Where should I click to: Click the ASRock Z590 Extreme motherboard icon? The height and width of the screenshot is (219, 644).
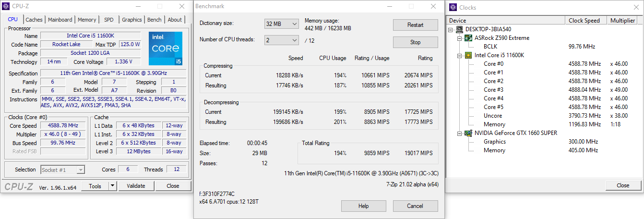469,38
